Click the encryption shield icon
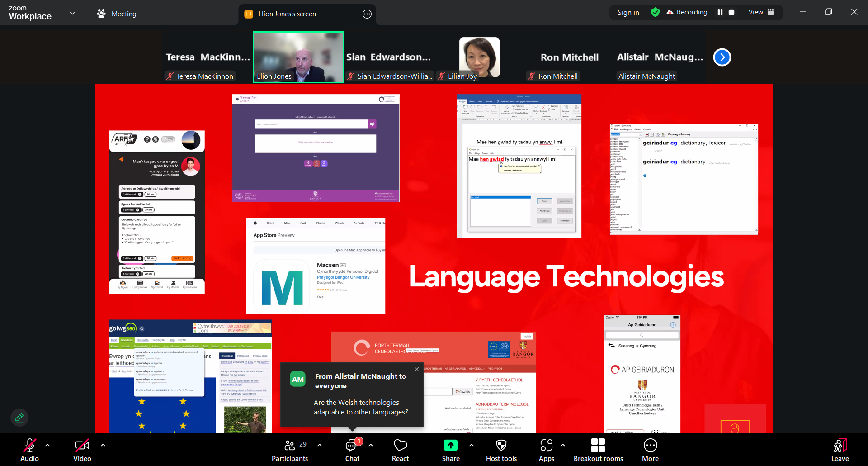 tap(655, 12)
